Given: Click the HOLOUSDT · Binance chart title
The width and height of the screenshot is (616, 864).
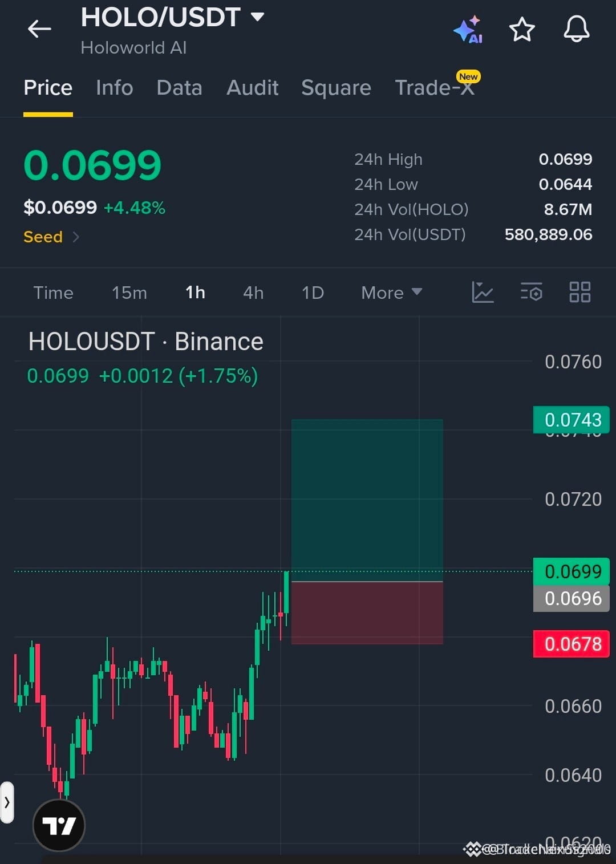Looking at the screenshot, I should coord(146,342).
